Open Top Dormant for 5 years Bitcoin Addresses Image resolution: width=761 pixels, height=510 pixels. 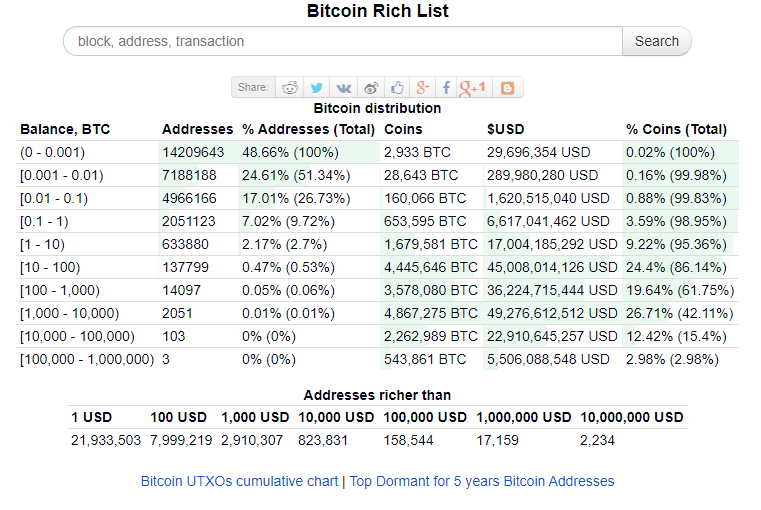coord(482,481)
